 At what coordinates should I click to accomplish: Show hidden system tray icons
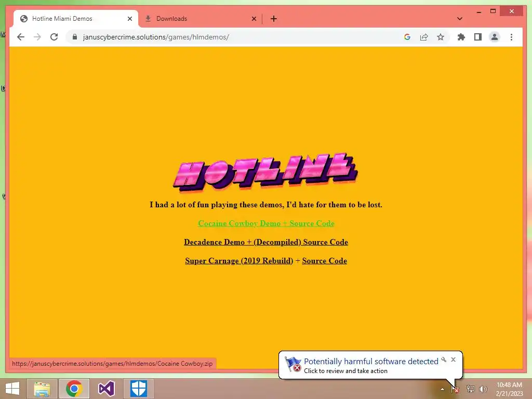442,389
